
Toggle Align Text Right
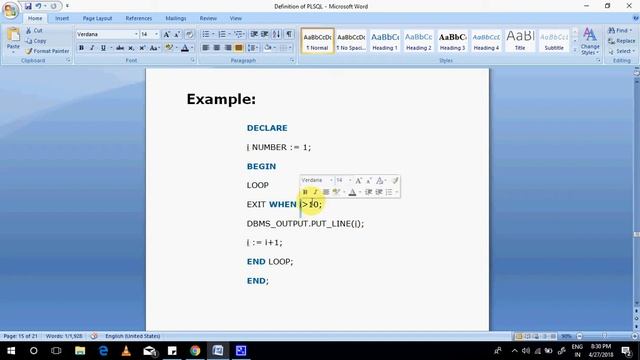[228, 48]
